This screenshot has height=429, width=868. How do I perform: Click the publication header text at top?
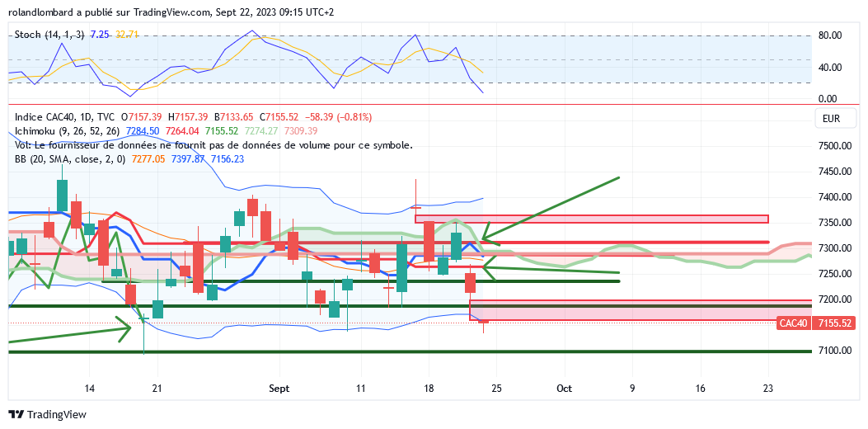click(x=170, y=12)
